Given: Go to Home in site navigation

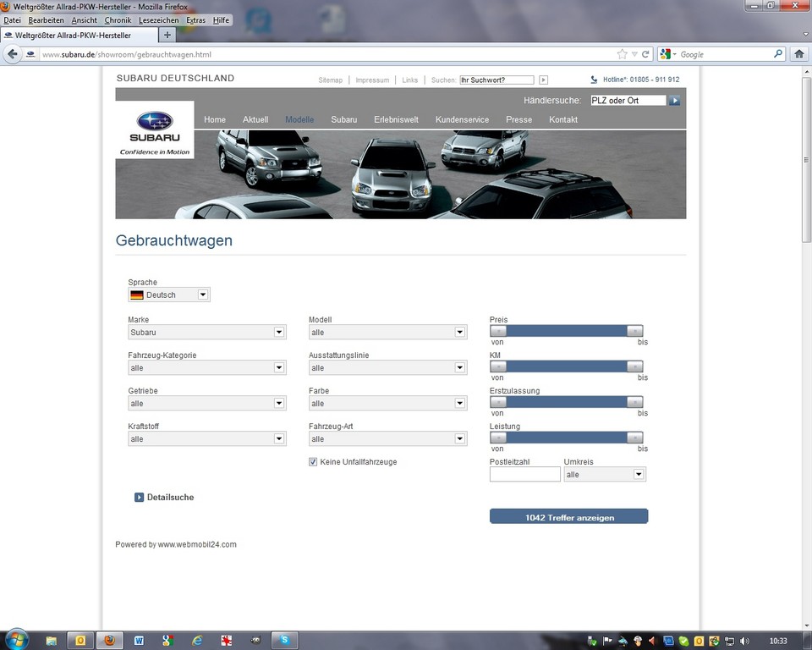Looking at the screenshot, I should (214, 119).
